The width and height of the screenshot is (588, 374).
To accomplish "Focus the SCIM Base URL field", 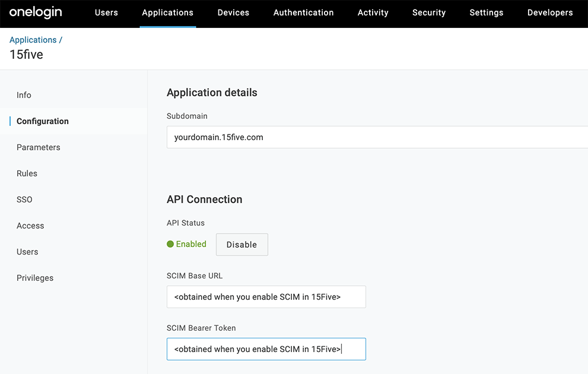I will point(266,297).
